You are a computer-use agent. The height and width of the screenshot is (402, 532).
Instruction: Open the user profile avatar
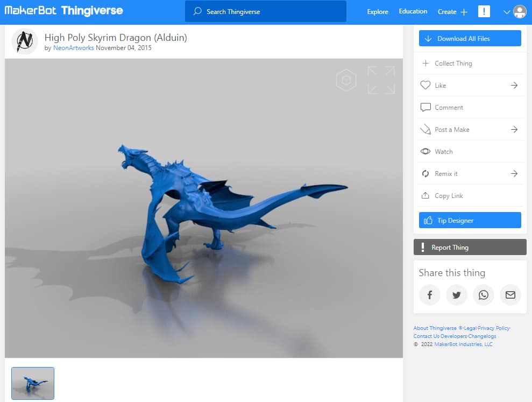pos(520,11)
